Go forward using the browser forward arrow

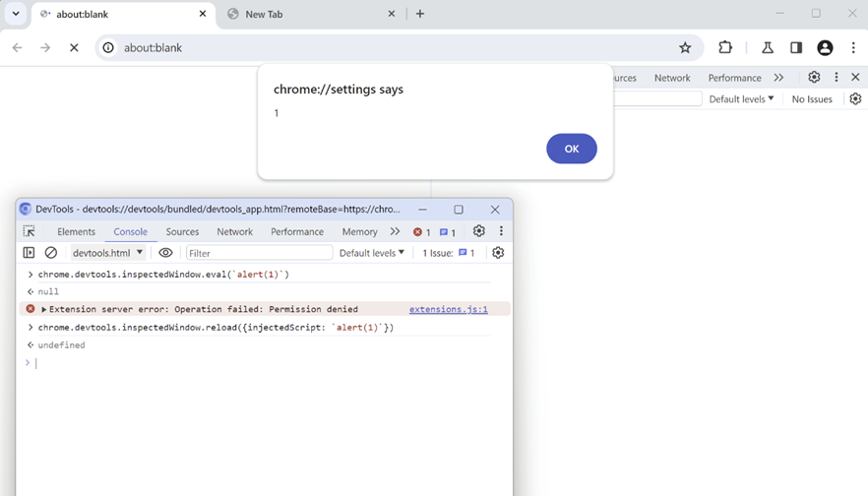(45, 47)
